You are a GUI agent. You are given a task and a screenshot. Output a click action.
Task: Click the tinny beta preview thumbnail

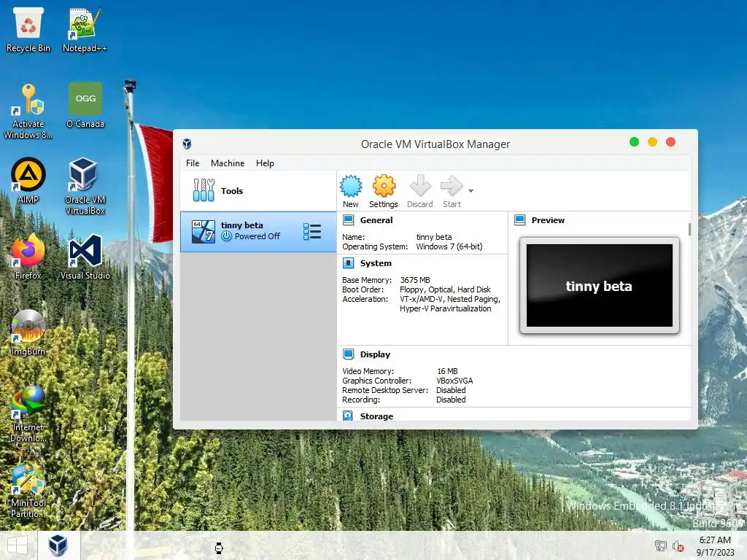coord(600,285)
